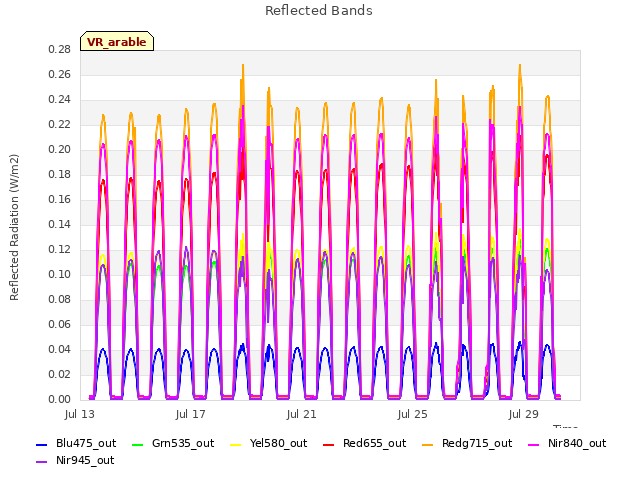The width and height of the screenshot is (640, 480).
Task: Click the 0.00 y-axis tick label
Action: pos(60,399)
